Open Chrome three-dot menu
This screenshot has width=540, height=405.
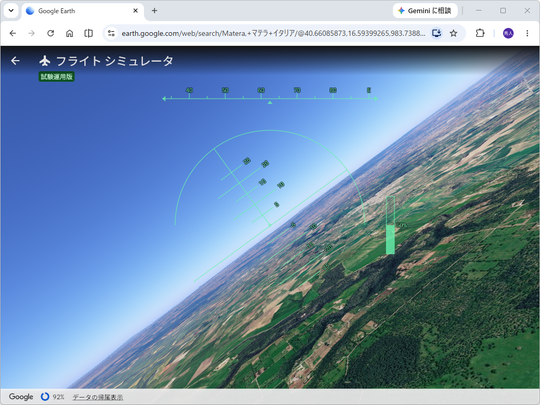(x=527, y=33)
